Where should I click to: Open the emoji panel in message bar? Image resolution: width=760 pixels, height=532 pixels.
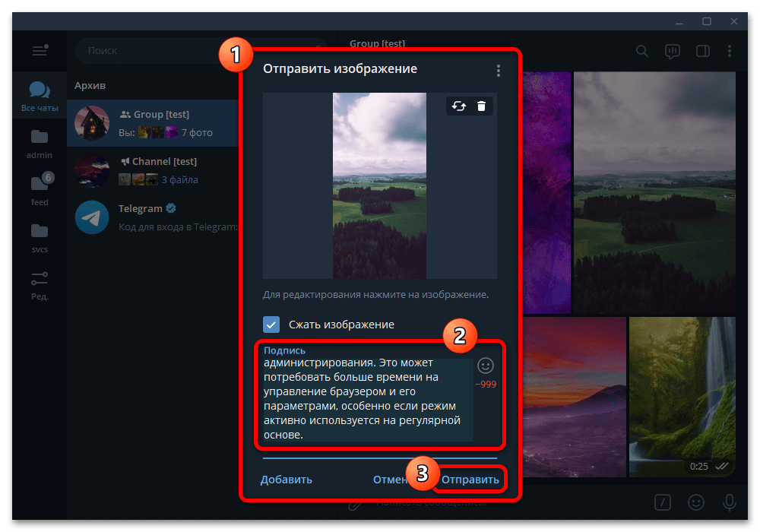696,502
